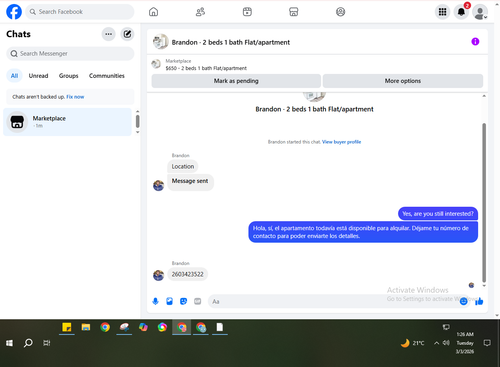Click the Brandon chat header title
Image resolution: width=500 pixels, height=367 pixels.
(231, 42)
